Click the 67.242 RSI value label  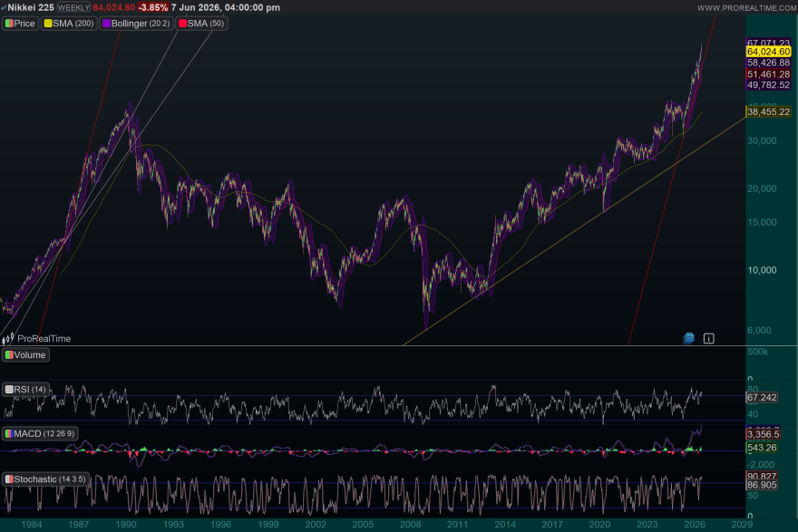762,397
